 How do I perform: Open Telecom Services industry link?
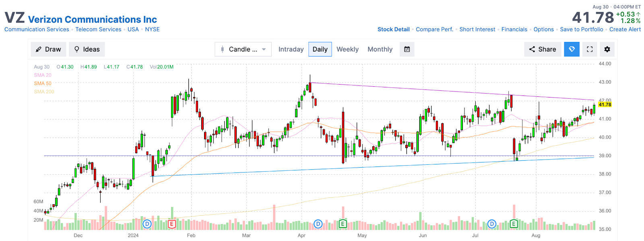click(x=98, y=29)
